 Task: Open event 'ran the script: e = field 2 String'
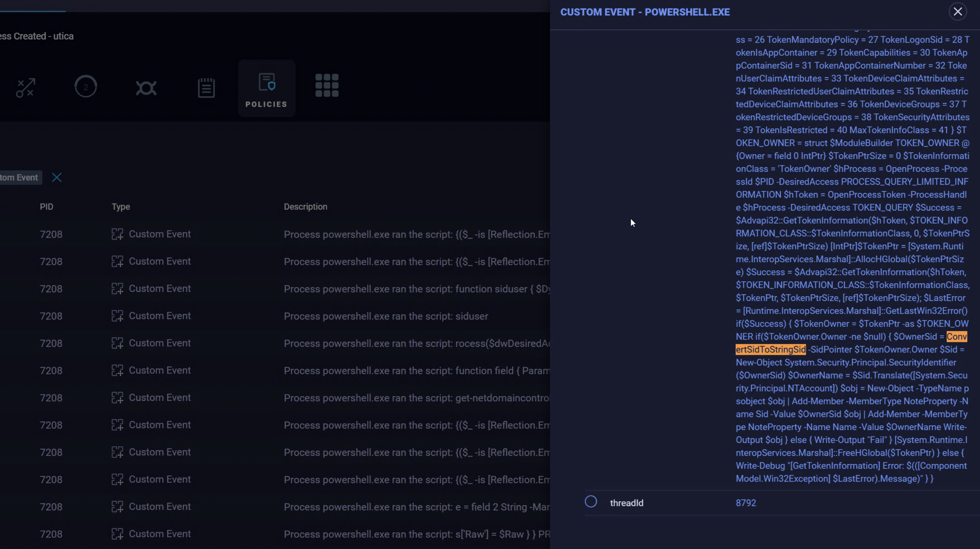point(417,507)
